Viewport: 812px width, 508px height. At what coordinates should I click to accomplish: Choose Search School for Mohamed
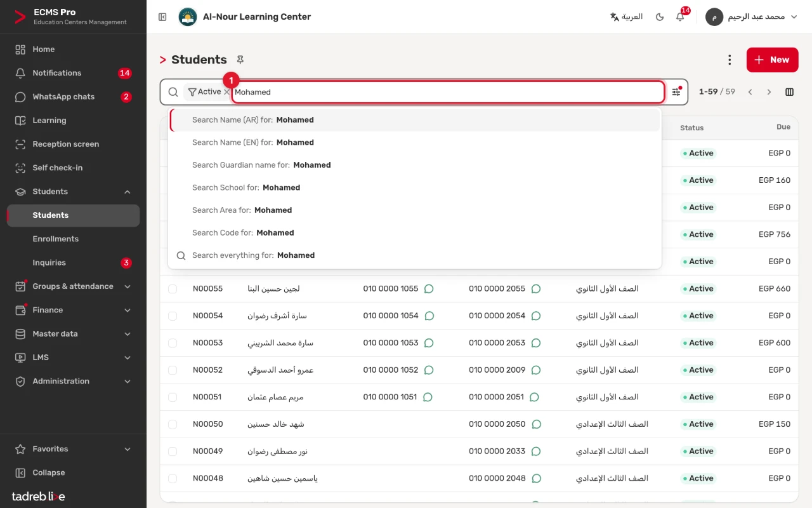pyautogui.click(x=415, y=187)
